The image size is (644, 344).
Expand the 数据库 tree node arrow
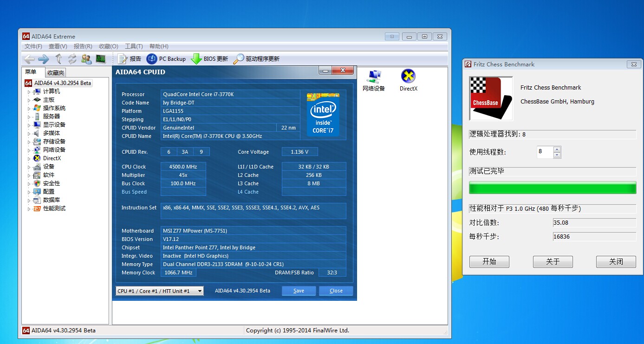(29, 201)
